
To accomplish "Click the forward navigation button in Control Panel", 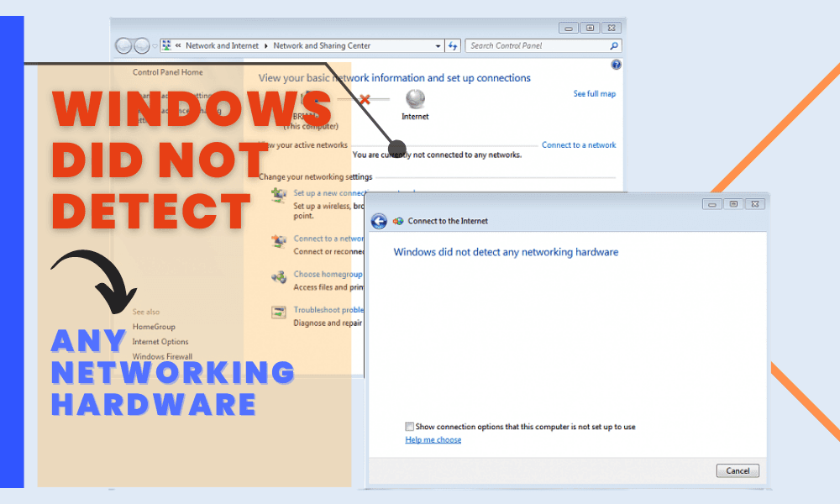I will [141, 46].
